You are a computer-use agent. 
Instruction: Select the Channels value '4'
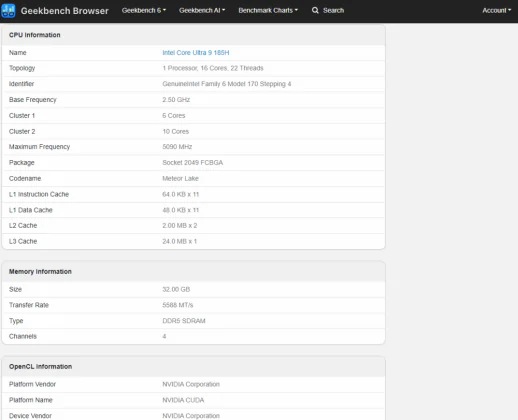(164, 336)
